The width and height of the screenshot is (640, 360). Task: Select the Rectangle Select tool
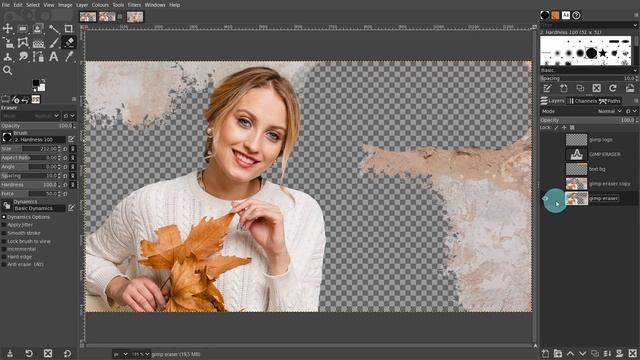pos(23,29)
